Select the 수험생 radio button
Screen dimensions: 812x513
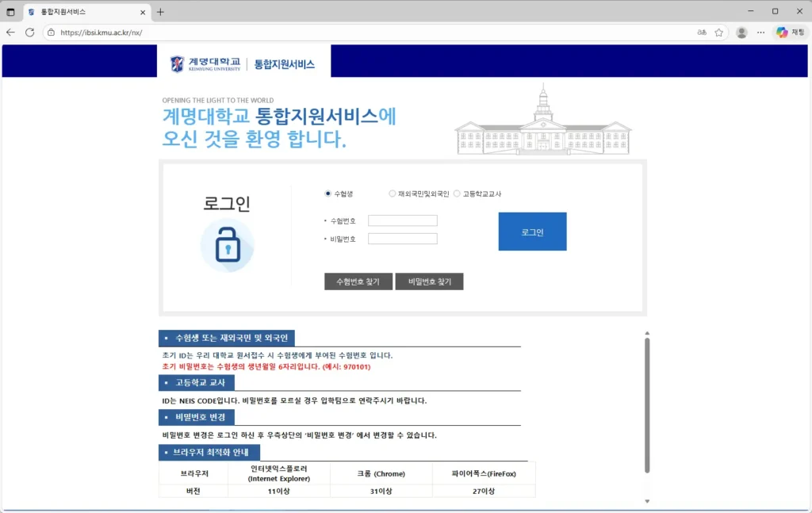(328, 193)
